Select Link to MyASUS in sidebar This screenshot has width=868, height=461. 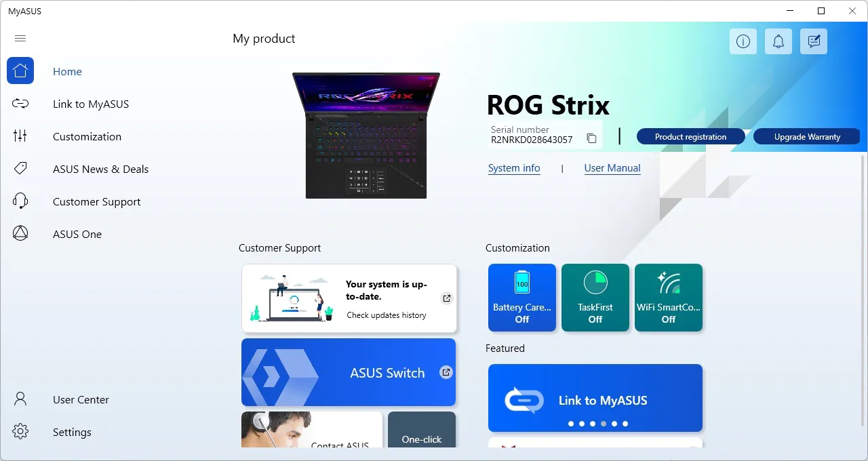pos(91,104)
